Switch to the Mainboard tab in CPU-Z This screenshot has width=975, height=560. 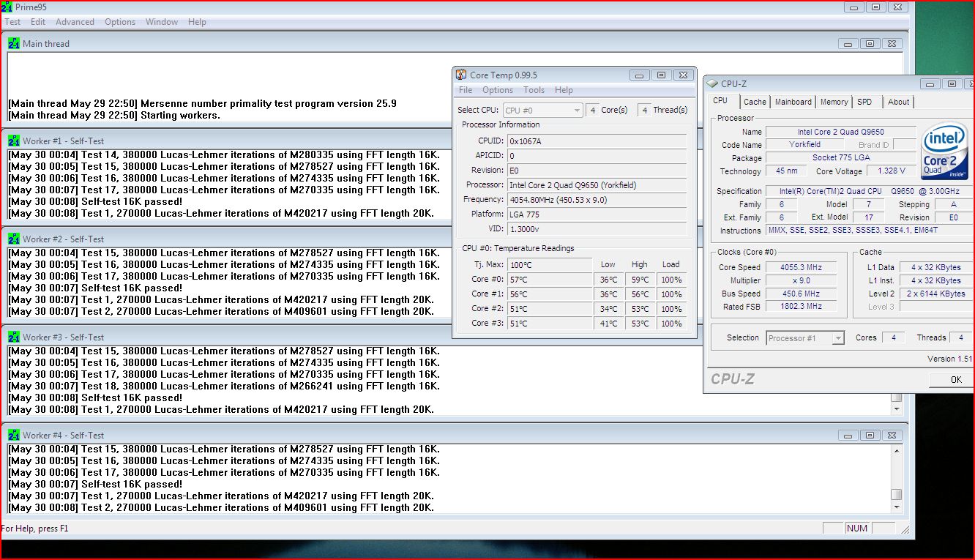pos(793,102)
